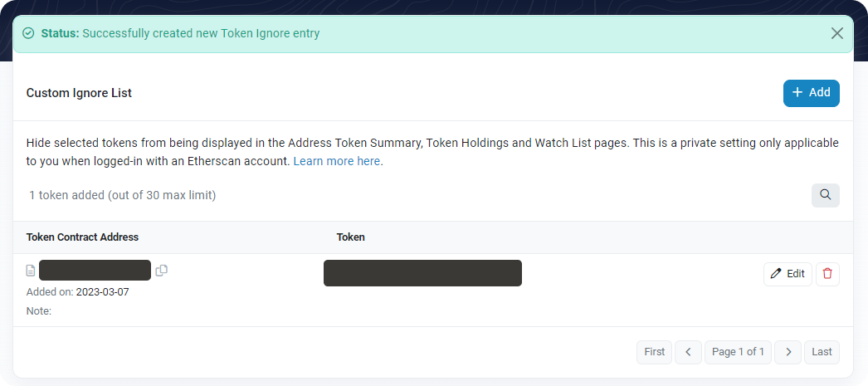Screen dimensions: 868x386
Task: Go to the next page chevron
Action: coord(788,352)
